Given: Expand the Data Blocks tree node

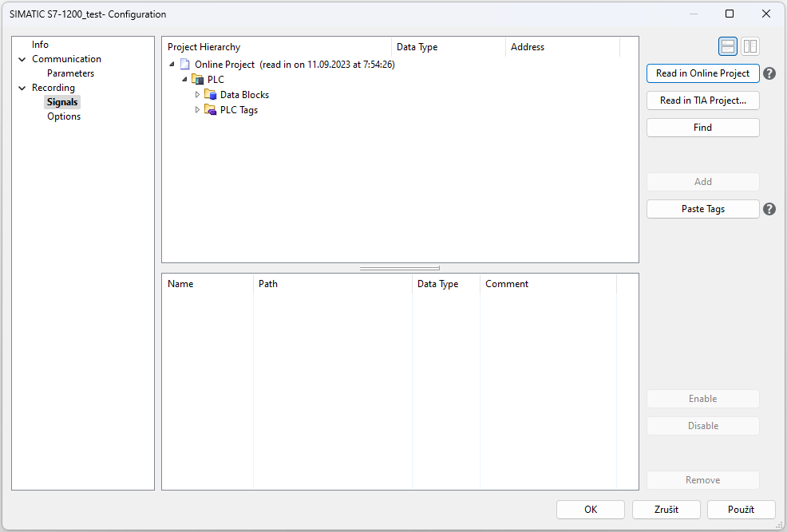Looking at the screenshot, I should 197,94.
